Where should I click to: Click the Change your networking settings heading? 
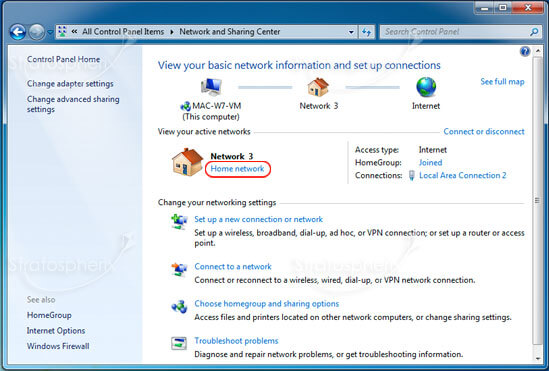(217, 202)
